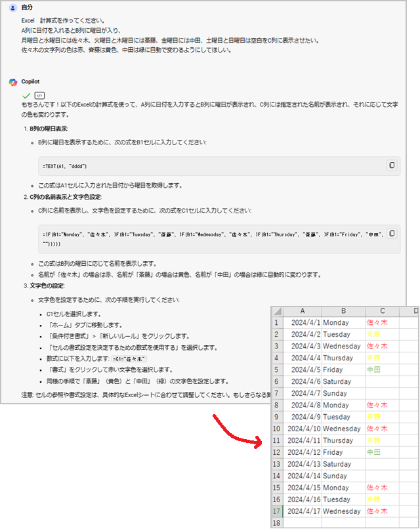Click the 自分 sender name label

[x=27, y=7]
